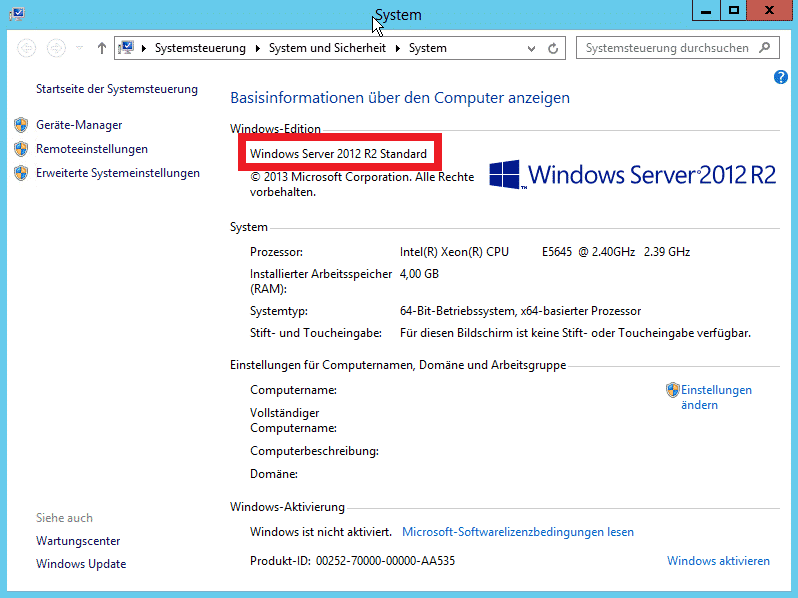Click the Intel(R) Xeon(R) CPU processor value
This screenshot has width=798, height=598.
click(x=545, y=252)
